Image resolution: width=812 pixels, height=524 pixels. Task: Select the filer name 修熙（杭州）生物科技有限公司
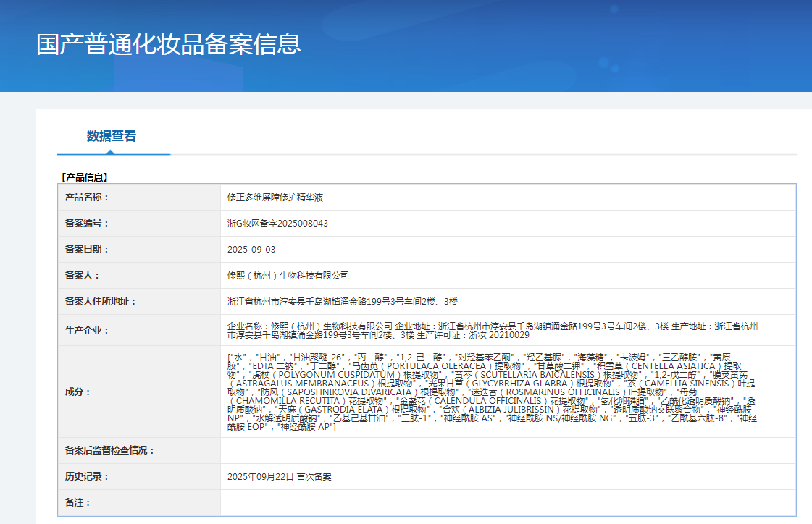pyautogui.click(x=288, y=276)
